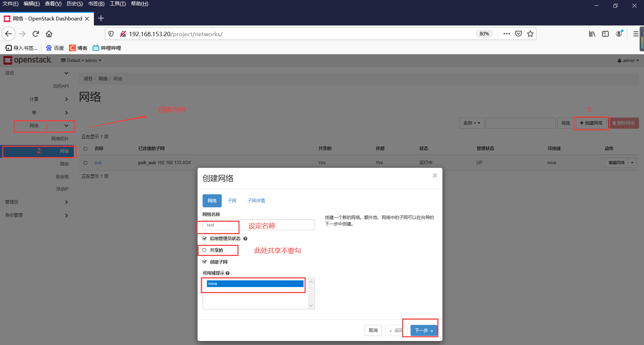Click the reload page icon
The height and width of the screenshot is (345, 644).
pos(35,33)
